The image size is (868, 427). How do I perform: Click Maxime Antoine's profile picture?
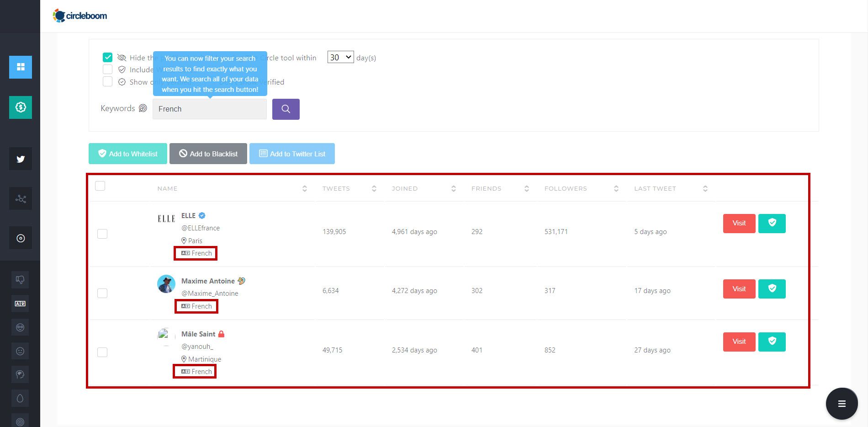(166, 284)
